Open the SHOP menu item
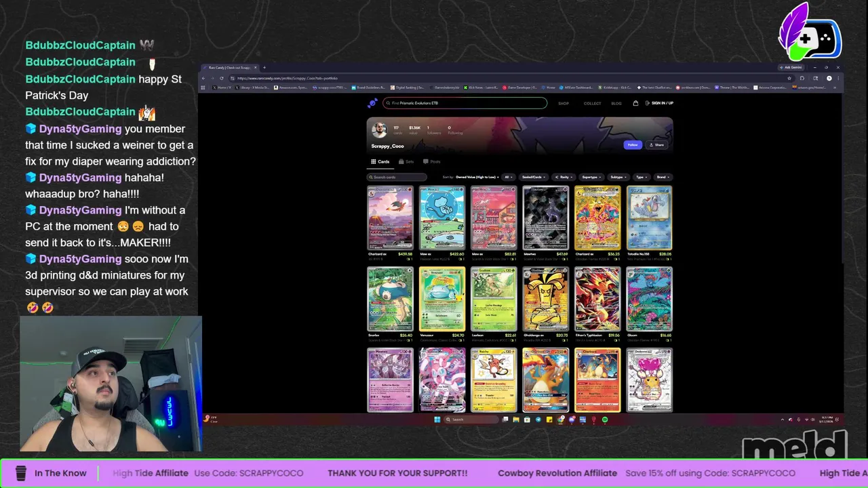The width and height of the screenshot is (868, 488). [x=564, y=104]
